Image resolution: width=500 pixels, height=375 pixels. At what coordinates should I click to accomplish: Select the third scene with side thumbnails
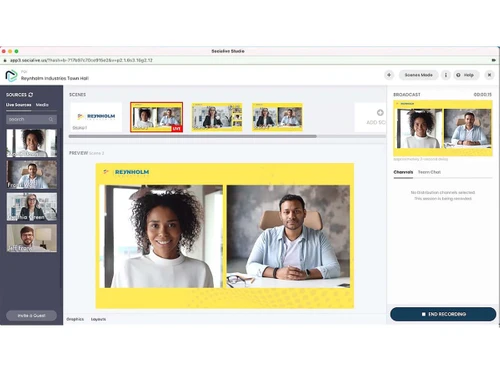tap(217, 117)
